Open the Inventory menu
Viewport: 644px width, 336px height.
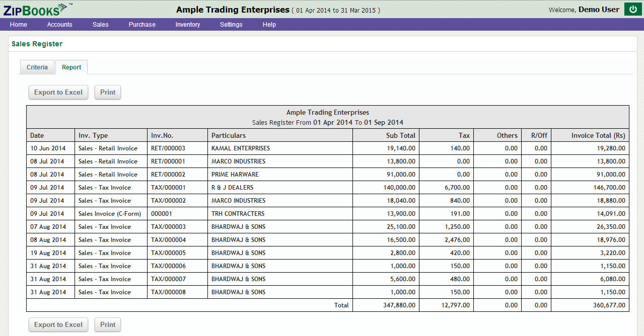(x=187, y=25)
